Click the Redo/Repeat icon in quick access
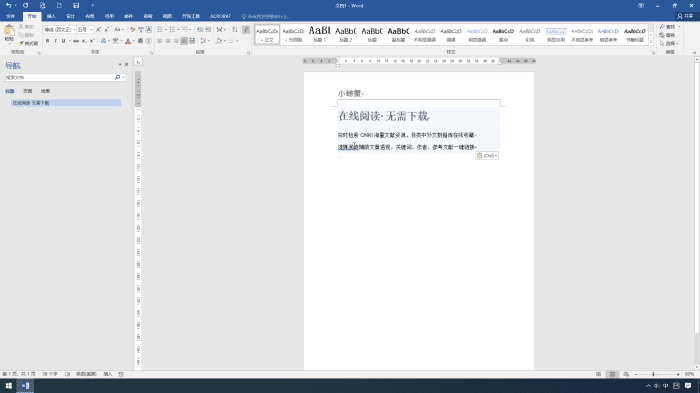 pyautogui.click(x=25, y=5)
